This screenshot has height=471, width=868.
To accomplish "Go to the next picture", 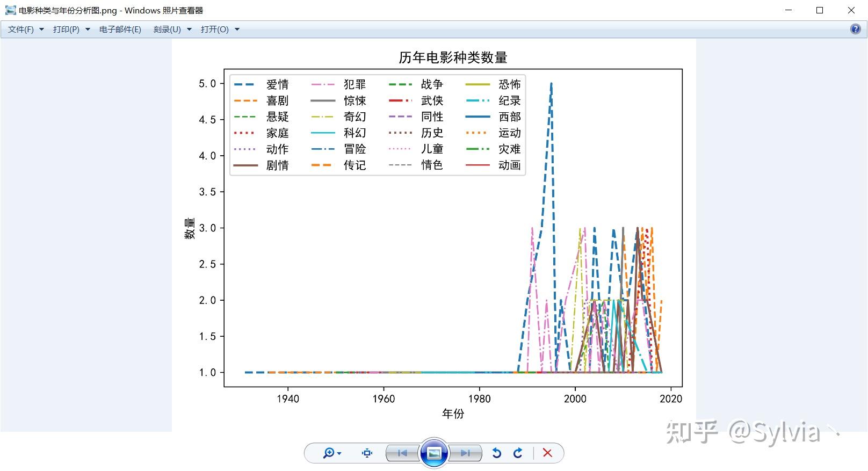I will (465, 453).
